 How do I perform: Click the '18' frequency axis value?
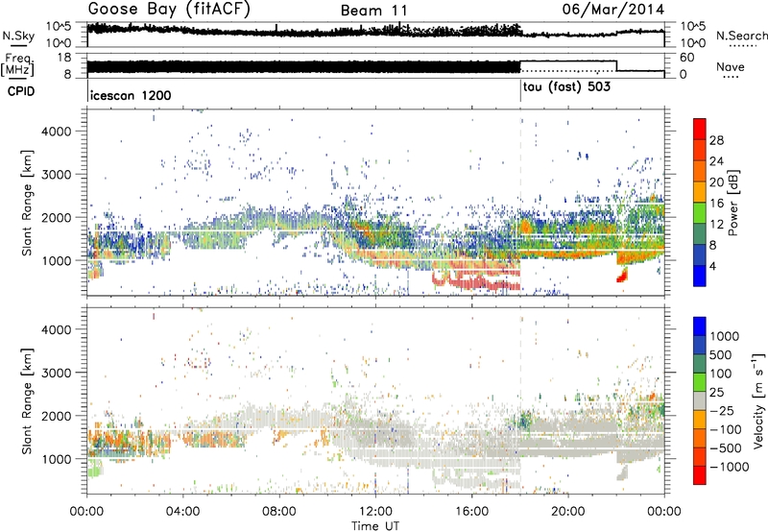(64, 58)
